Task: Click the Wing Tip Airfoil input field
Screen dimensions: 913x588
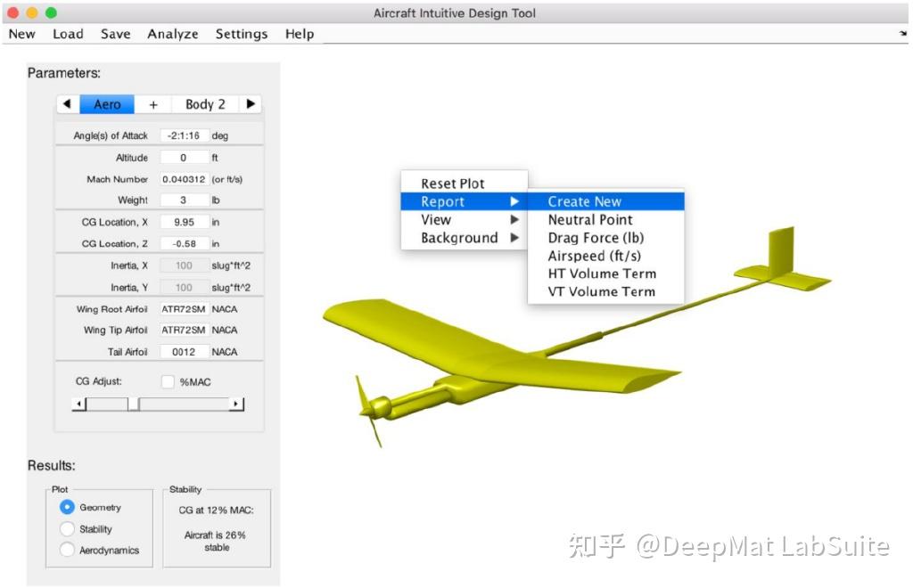Action: (x=185, y=330)
